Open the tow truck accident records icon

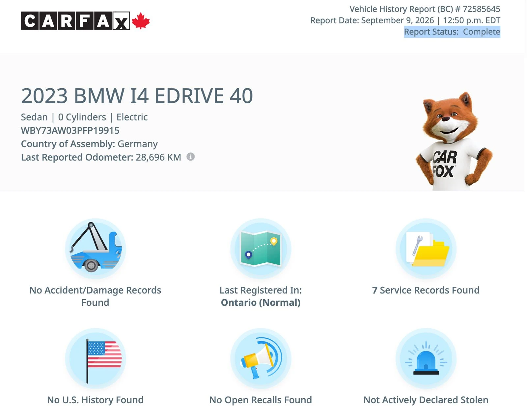96,249
